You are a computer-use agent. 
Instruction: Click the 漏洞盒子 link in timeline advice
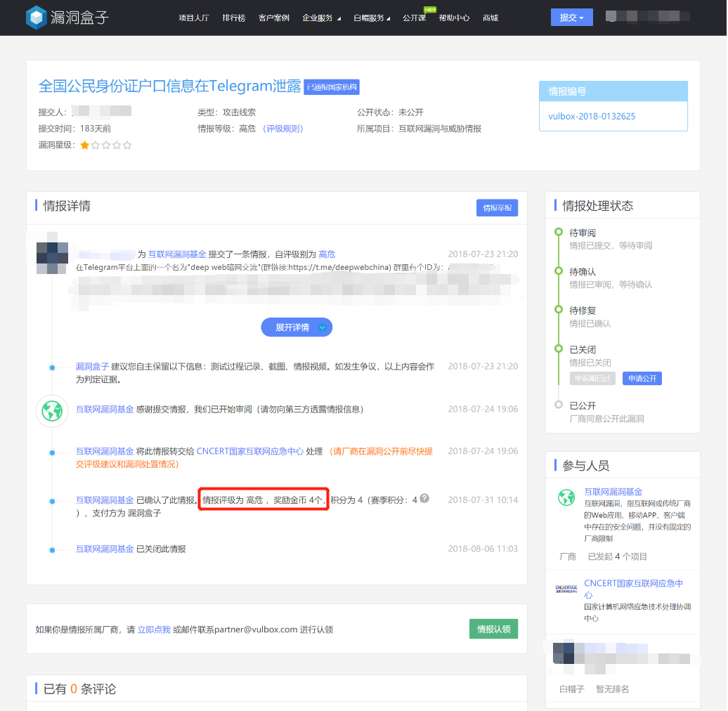(x=92, y=367)
